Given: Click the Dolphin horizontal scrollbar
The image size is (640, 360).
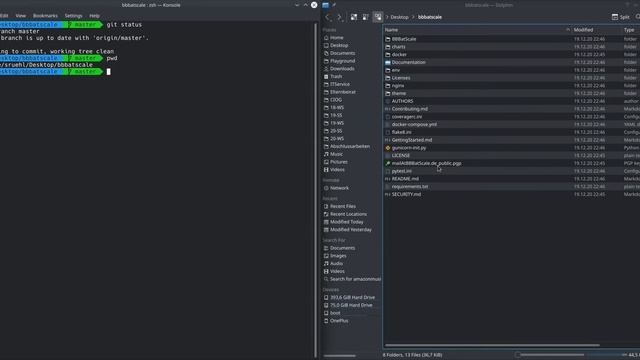Looking at the screenshot, I should point(492,345).
